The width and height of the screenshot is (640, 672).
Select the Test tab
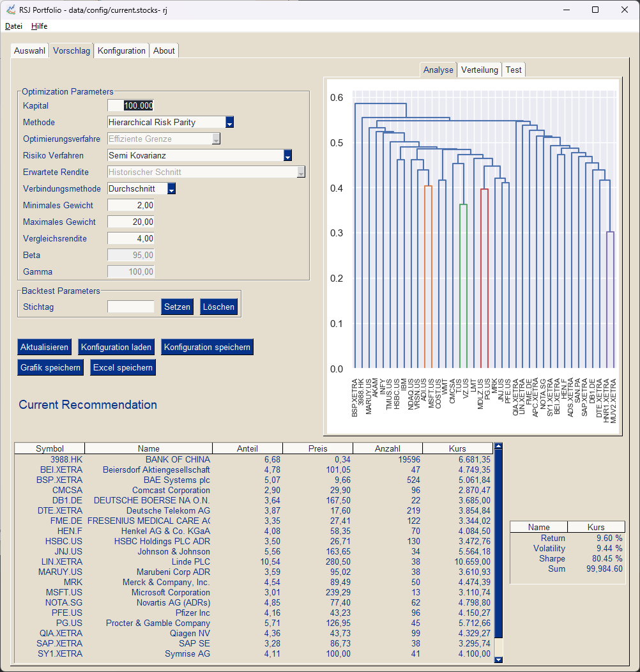pyautogui.click(x=513, y=70)
